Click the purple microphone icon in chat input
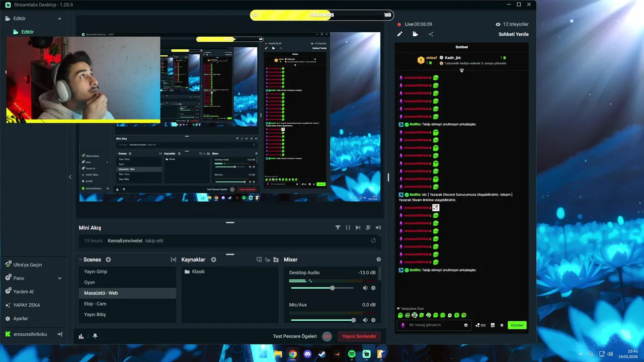Screen dimensions: 644x362 [x=403, y=325]
